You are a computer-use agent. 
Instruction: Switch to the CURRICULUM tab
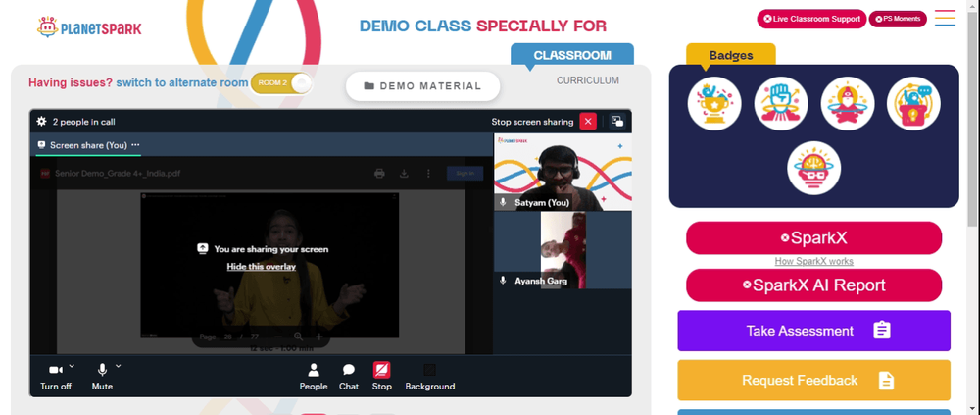point(588,80)
